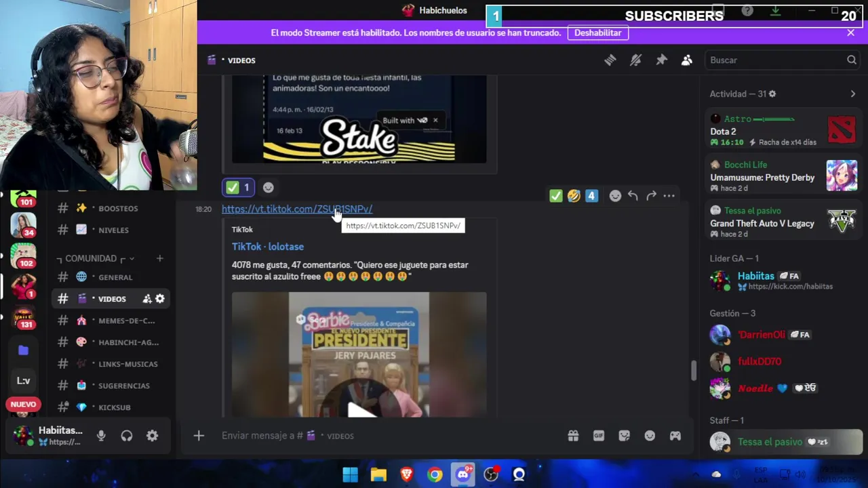This screenshot has height=488, width=868.
Task: Open the MEMES-DE-C... channel
Action: tap(111, 321)
